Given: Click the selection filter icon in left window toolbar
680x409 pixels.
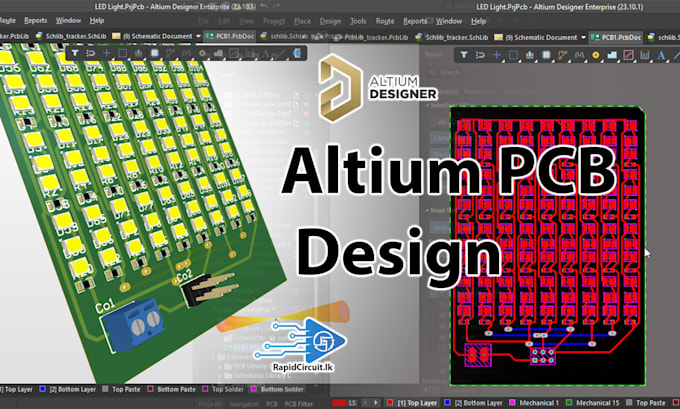Looking at the screenshot, I should (x=75, y=53).
